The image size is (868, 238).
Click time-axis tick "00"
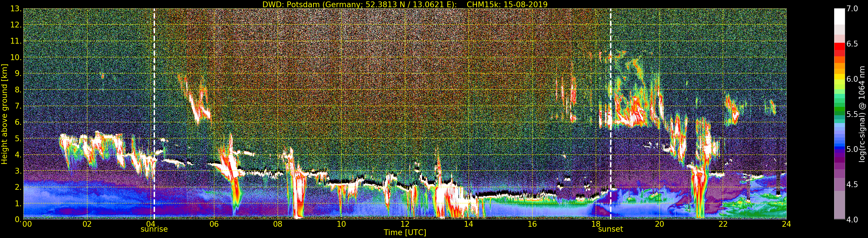coord(27,224)
